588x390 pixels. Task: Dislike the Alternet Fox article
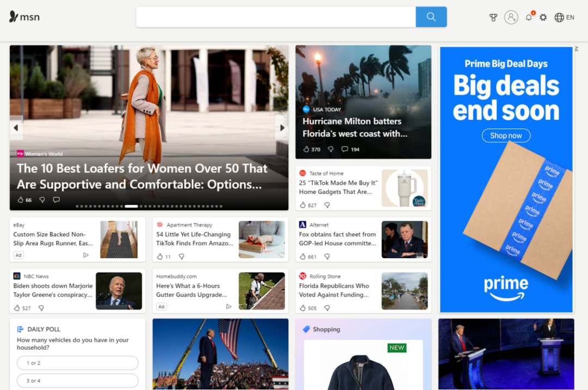(327, 257)
